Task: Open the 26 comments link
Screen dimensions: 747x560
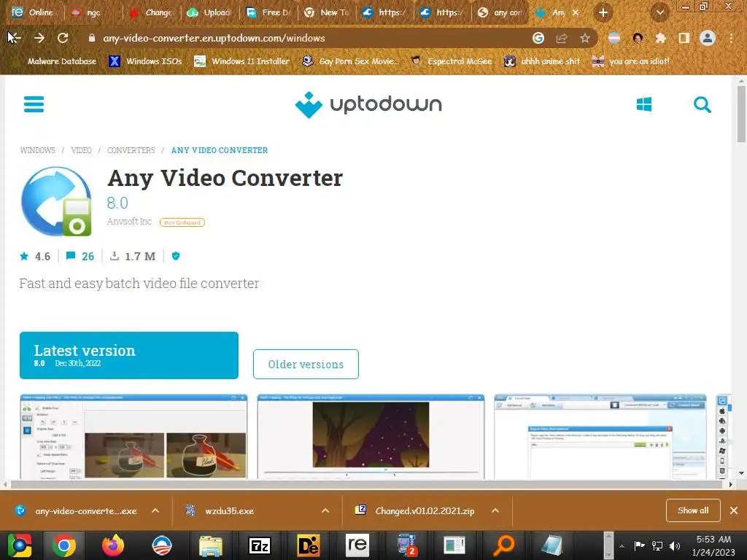Action: coord(80,256)
